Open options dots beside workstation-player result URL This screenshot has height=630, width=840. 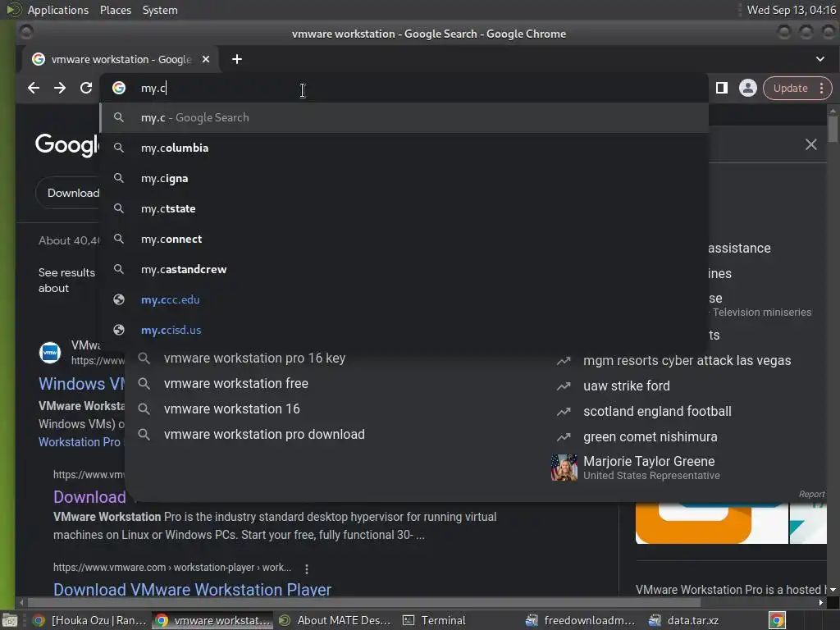(x=307, y=568)
